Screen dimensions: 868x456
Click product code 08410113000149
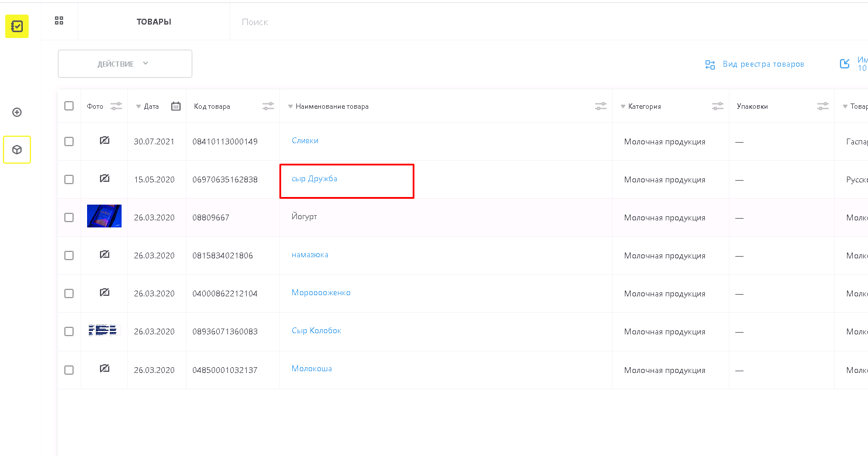(225, 141)
